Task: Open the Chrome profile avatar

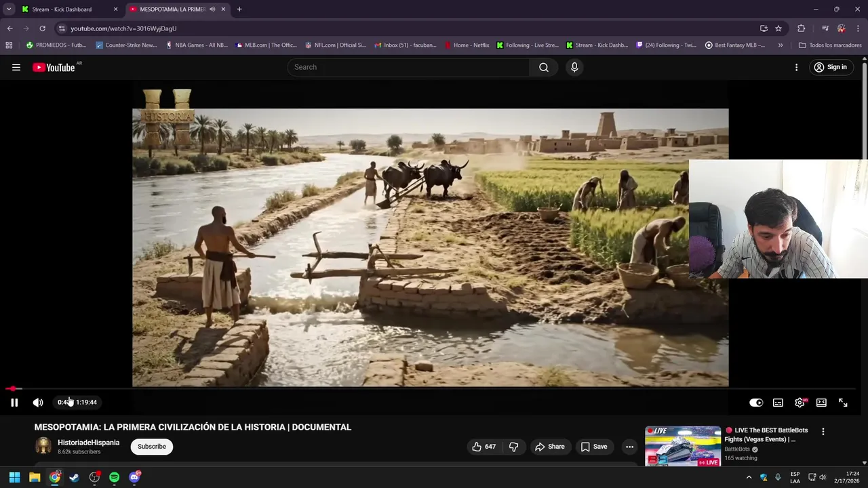Action: pyautogui.click(x=842, y=28)
